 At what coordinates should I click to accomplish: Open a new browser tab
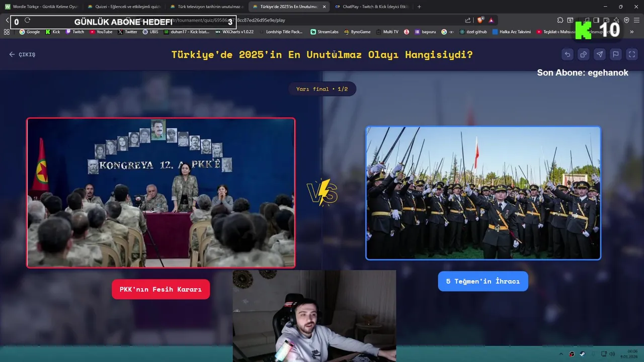tap(419, 7)
